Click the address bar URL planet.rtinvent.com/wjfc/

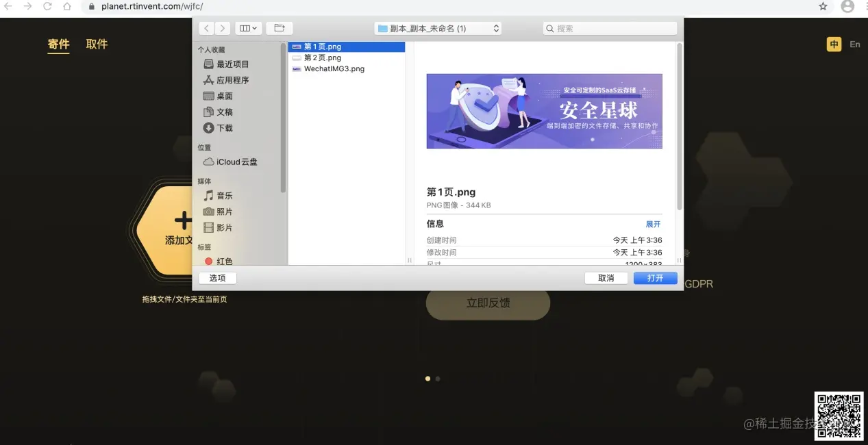152,6
